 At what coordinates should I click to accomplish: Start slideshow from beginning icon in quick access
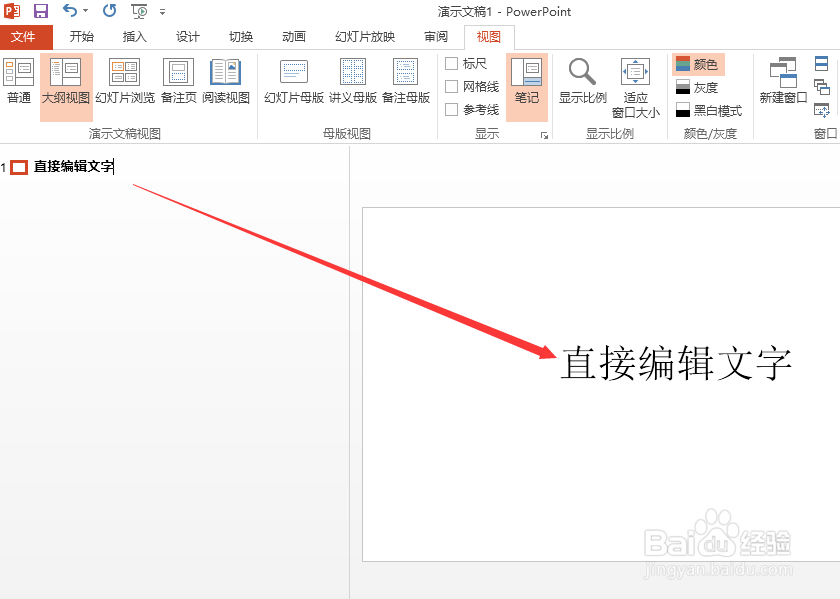tap(139, 11)
